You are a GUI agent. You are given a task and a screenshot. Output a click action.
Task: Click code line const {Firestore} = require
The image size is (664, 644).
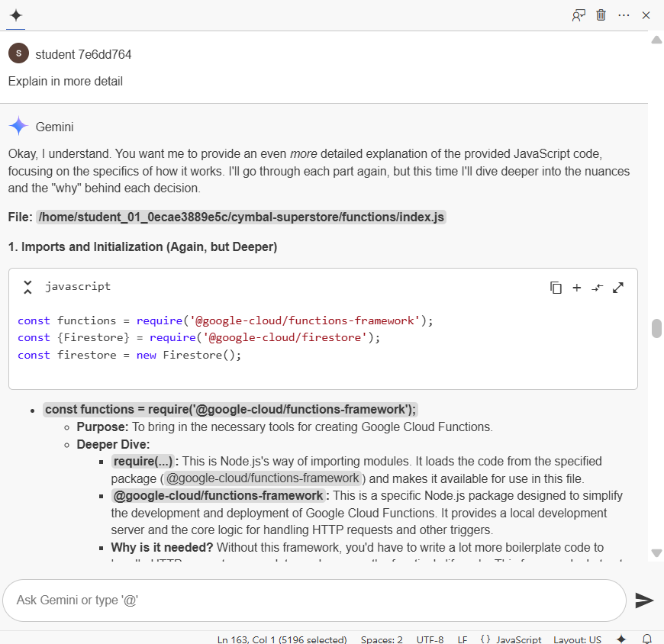(x=199, y=337)
